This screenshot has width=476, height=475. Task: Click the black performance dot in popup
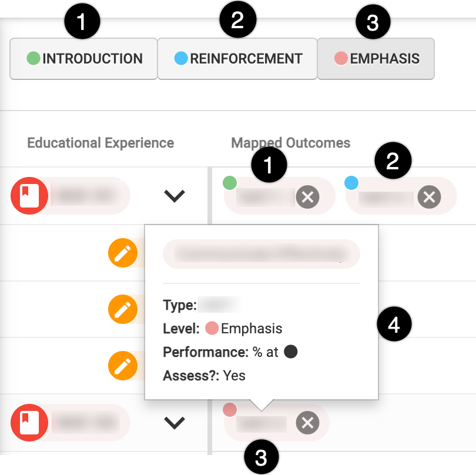[x=290, y=352]
